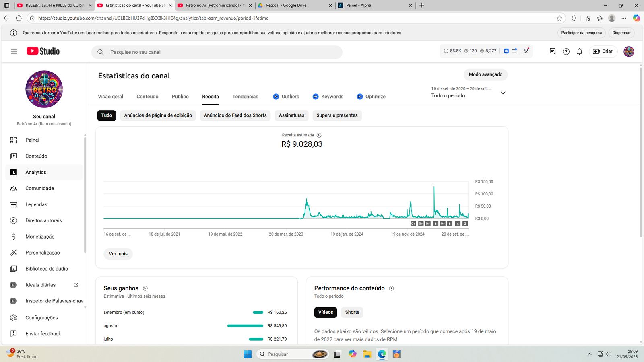Filter by Anúncios do Feed dos Shorts

point(235,115)
